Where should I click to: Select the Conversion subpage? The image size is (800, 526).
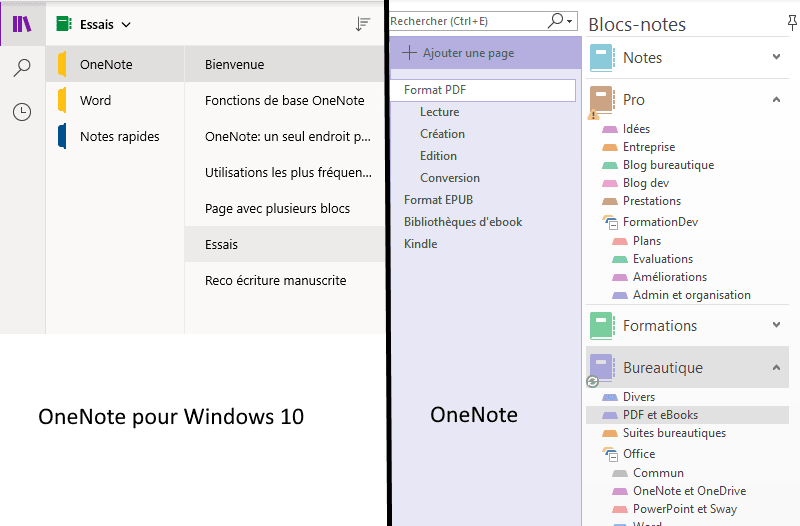[x=450, y=178]
